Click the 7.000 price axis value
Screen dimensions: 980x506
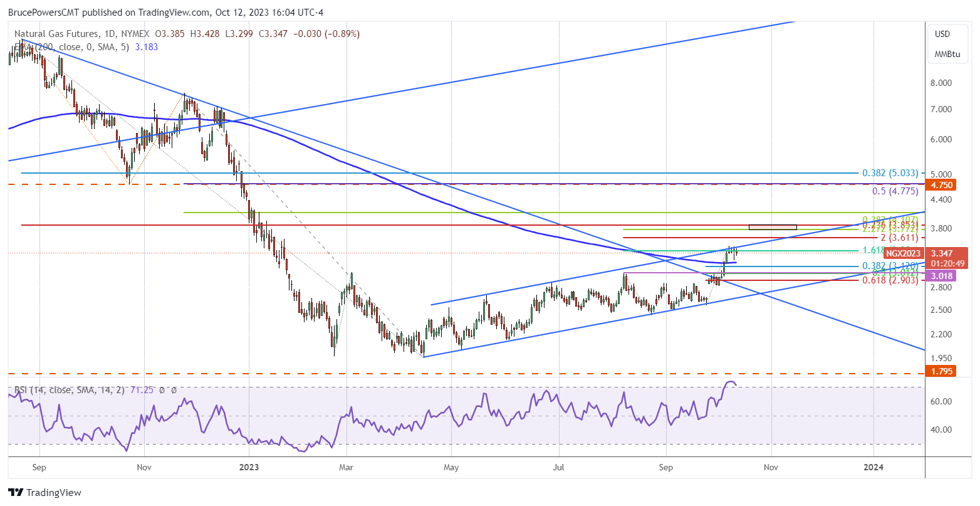pos(942,109)
